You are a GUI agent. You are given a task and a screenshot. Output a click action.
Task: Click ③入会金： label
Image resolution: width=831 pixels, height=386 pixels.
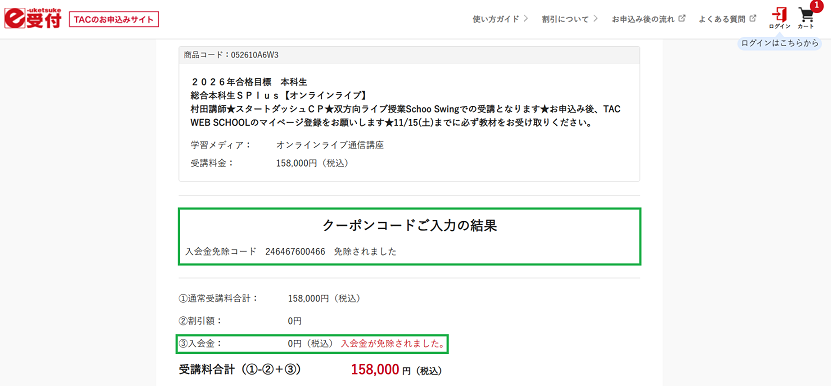(x=200, y=344)
